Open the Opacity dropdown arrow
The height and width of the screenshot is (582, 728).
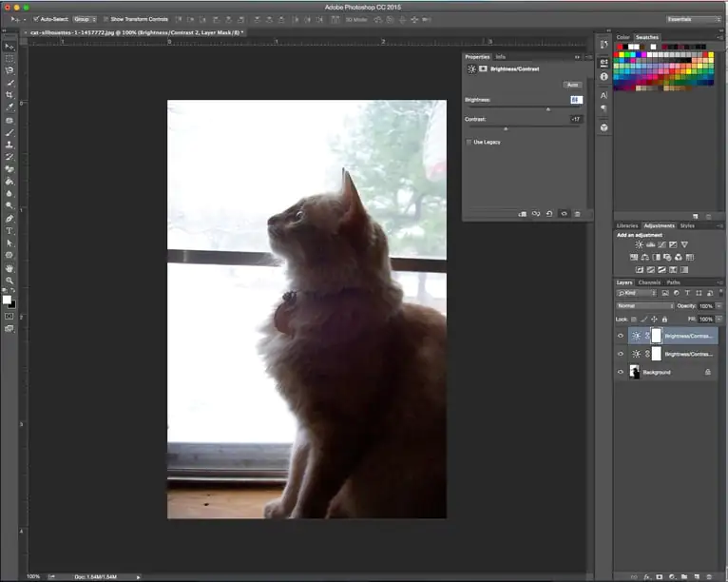[719, 306]
